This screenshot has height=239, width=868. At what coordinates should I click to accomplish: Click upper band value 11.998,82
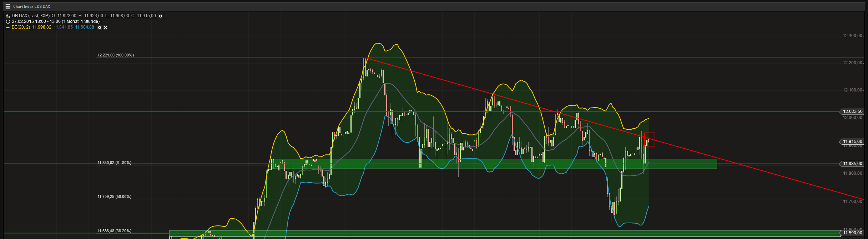tap(42, 27)
